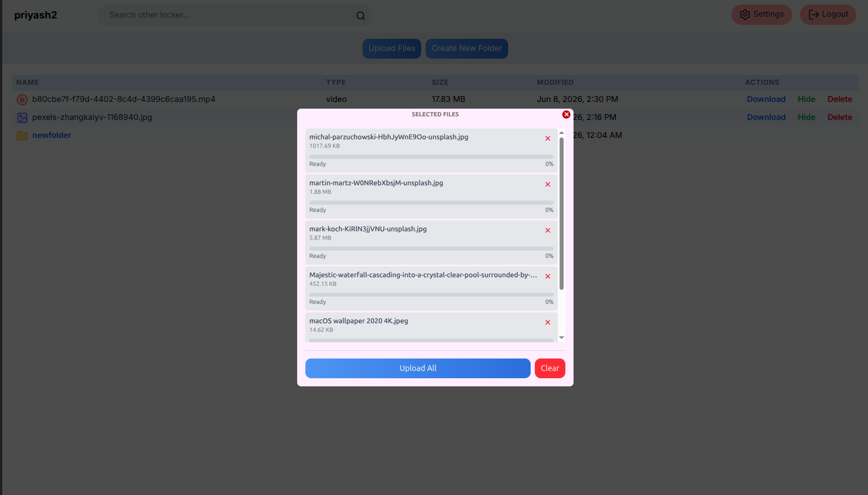The height and width of the screenshot is (495, 868).
Task: Click the SELECTED FILES dialog heading
Action: tap(435, 115)
